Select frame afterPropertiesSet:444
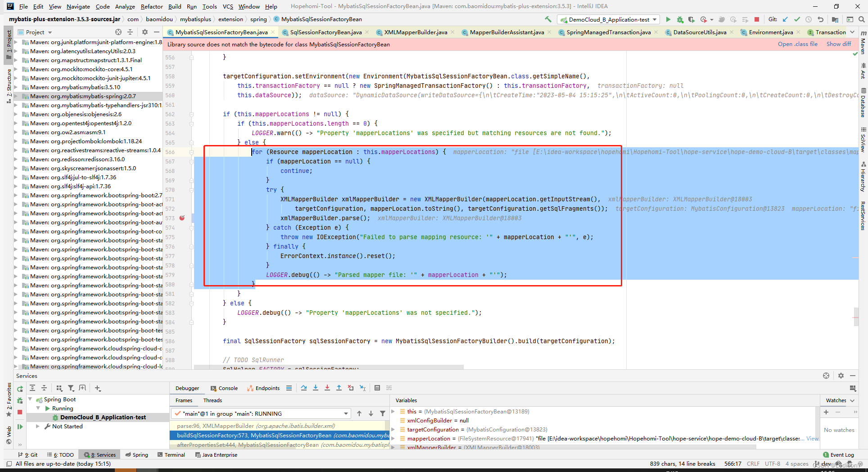 [x=279, y=445]
